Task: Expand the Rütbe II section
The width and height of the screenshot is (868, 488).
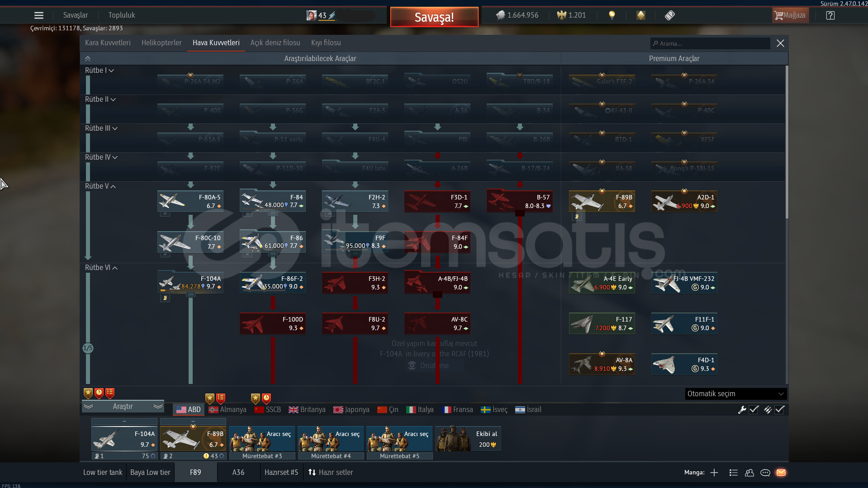Action: [x=100, y=99]
